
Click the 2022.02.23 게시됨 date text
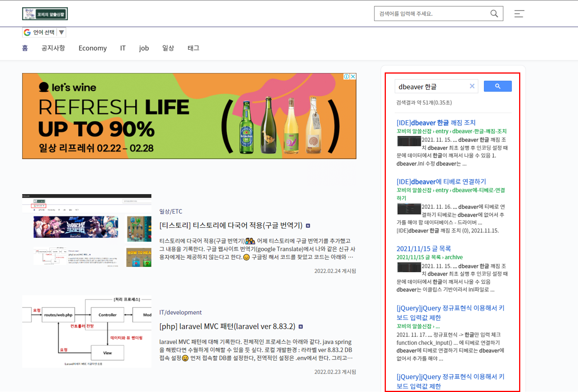[x=335, y=372]
